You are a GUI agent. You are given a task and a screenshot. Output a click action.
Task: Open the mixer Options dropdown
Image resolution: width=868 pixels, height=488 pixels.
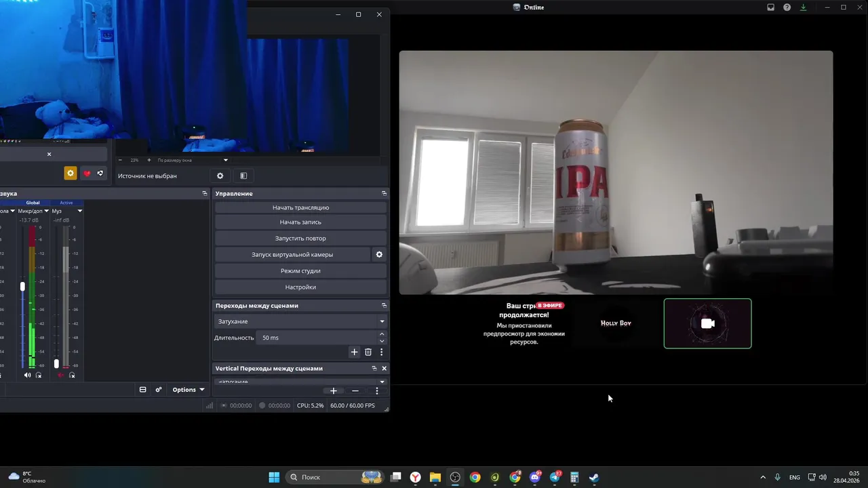pyautogui.click(x=189, y=390)
